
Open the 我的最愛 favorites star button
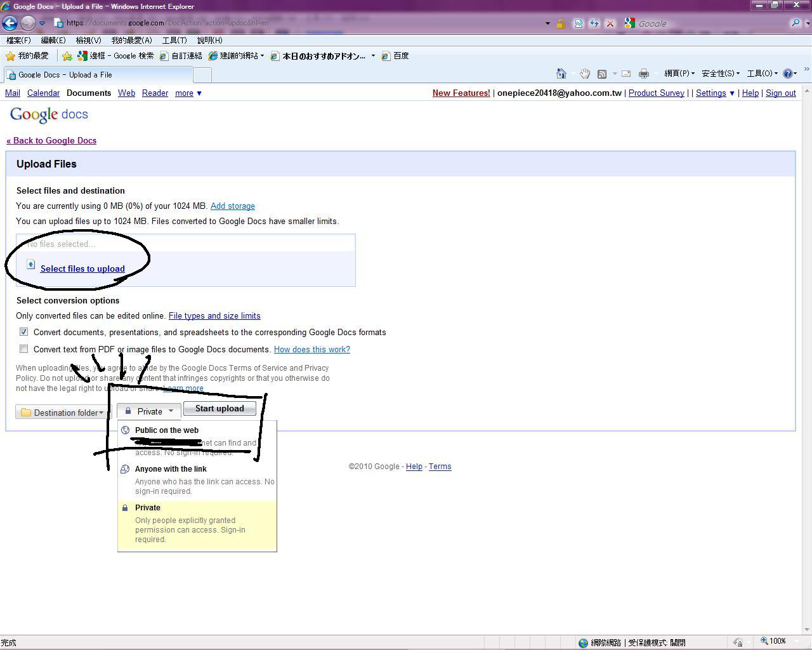tap(27, 56)
